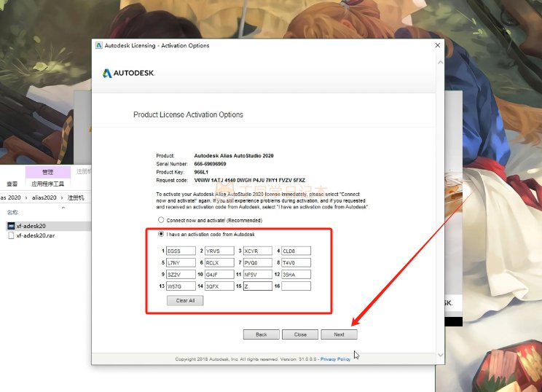Click activation code field 2 containing YRVS
The image size is (542, 392).
219,251
